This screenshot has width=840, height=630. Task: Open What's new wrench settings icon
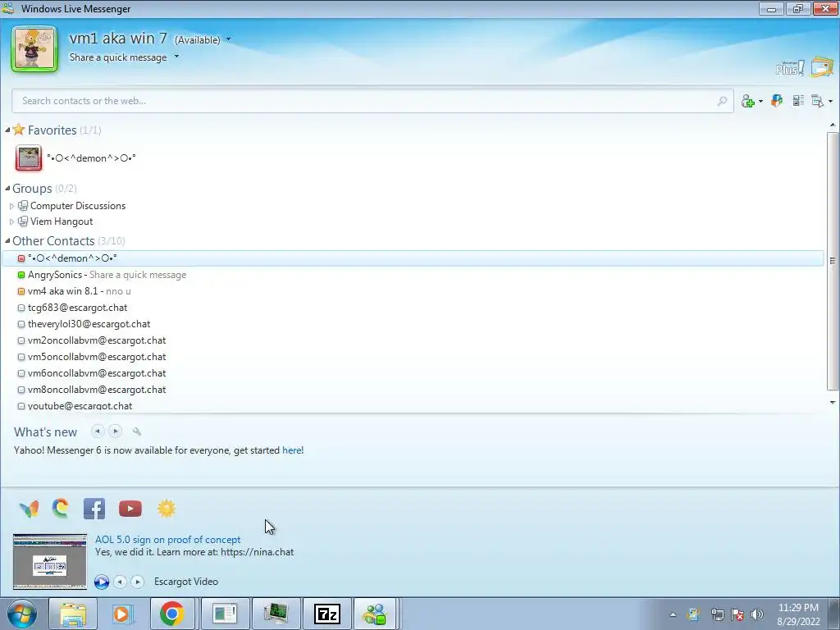pyautogui.click(x=137, y=431)
